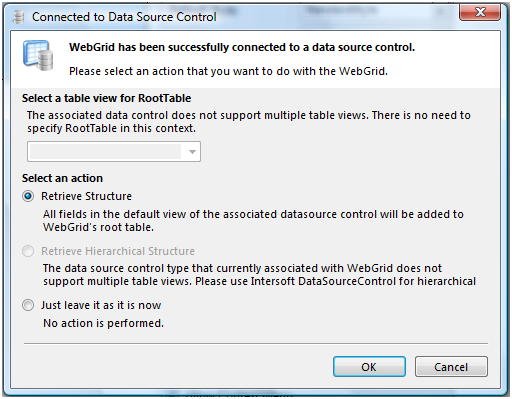The image size is (512, 399).
Task: Choose the Just leave it as is now radio
Action: (x=28, y=305)
